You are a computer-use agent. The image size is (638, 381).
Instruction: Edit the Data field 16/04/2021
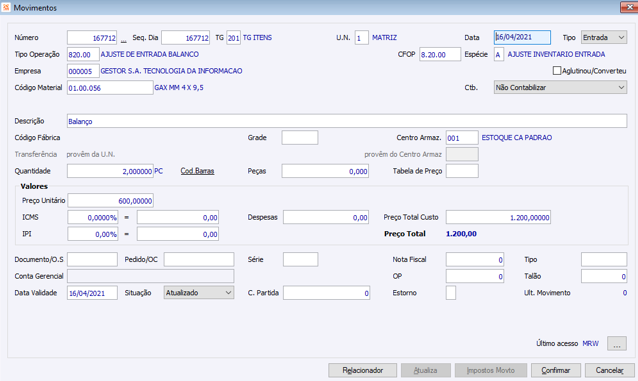click(522, 37)
